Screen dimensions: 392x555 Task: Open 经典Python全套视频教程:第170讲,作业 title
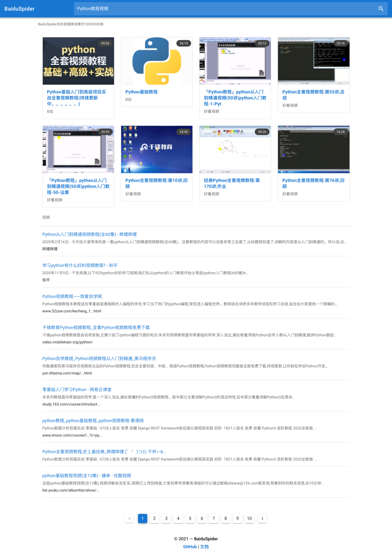pos(232,183)
